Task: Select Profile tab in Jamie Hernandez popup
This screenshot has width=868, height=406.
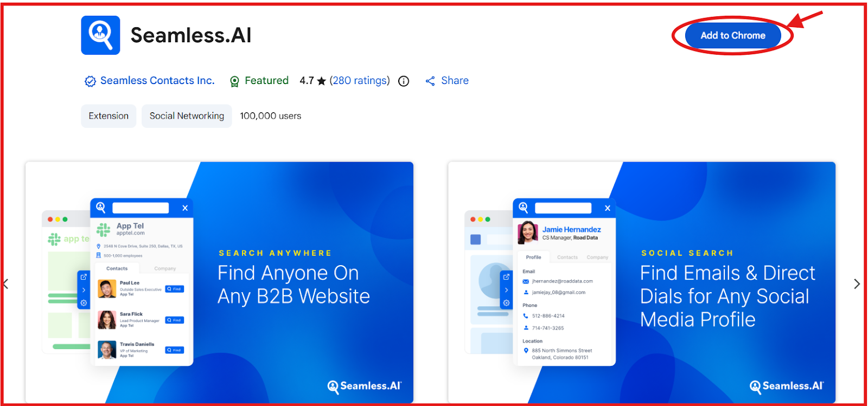Action: point(533,257)
